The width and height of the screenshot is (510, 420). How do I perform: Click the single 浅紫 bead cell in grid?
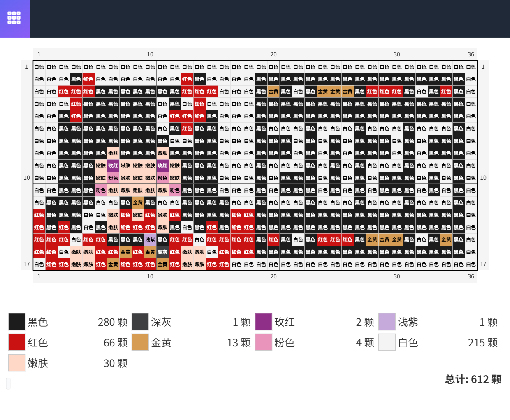tap(150, 239)
